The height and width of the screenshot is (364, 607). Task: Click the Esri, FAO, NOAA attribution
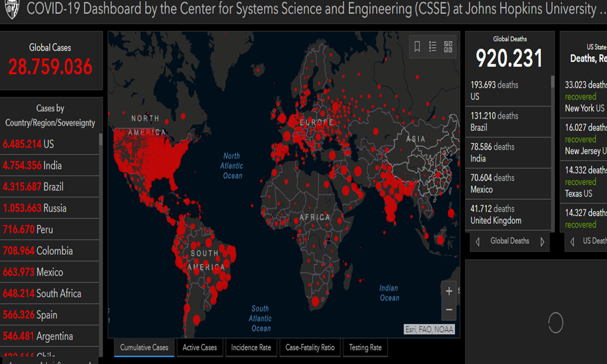[x=430, y=329]
